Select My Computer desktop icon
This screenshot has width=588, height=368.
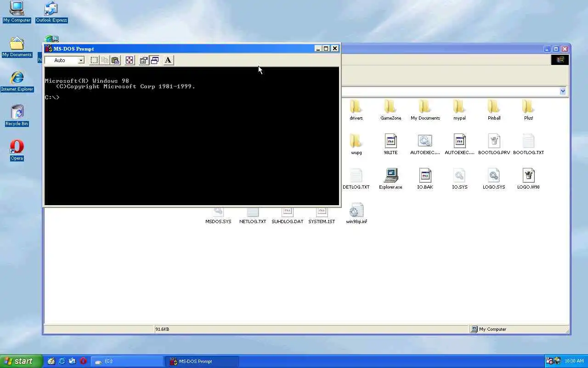pos(17,12)
